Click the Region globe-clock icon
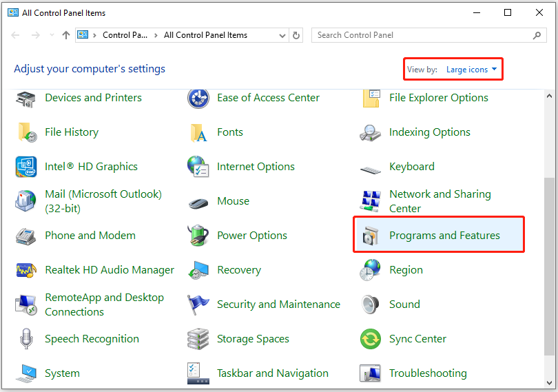The height and width of the screenshot is (392, 558). [370, 270]
